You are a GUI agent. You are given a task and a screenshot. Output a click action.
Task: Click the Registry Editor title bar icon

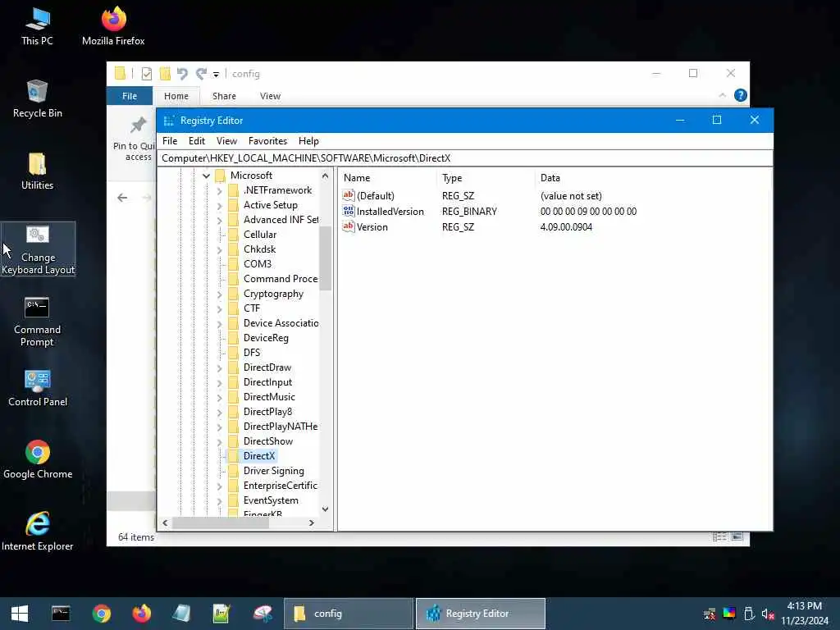click(168, 121)
